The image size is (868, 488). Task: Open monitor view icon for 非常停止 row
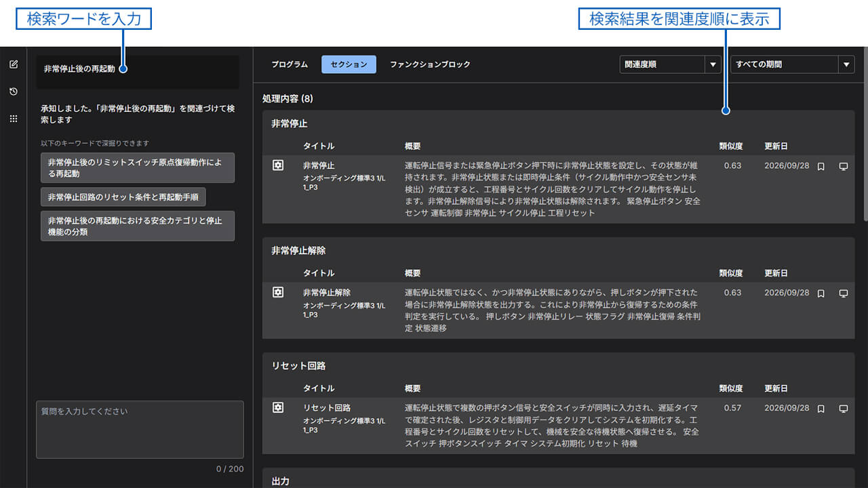click(x=844, y=166)
